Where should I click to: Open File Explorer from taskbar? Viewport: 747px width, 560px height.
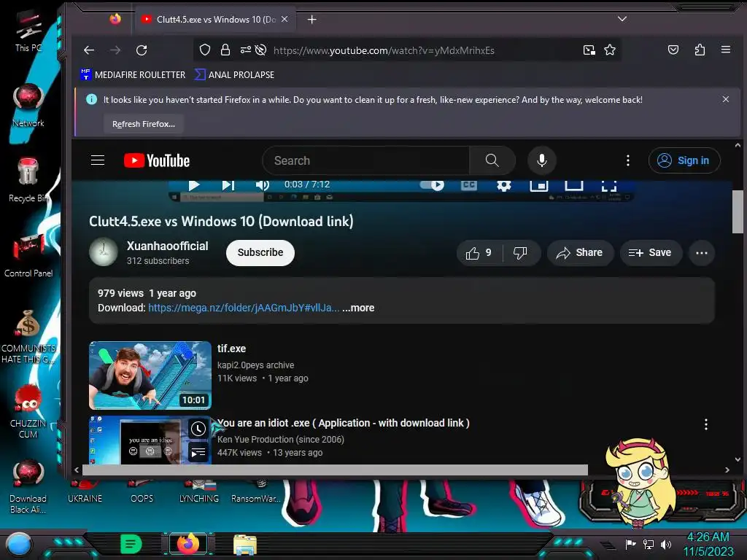(x=245, y=544)
